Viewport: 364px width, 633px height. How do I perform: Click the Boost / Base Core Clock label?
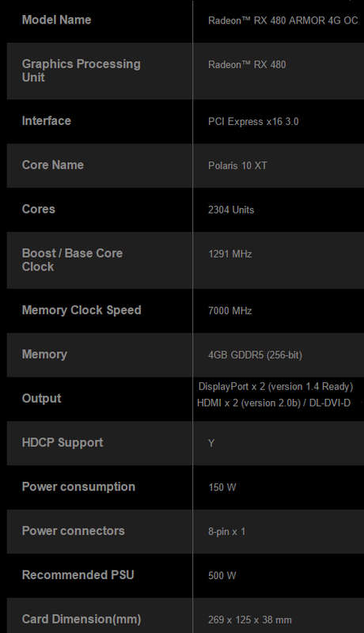(x=72, y=260)
